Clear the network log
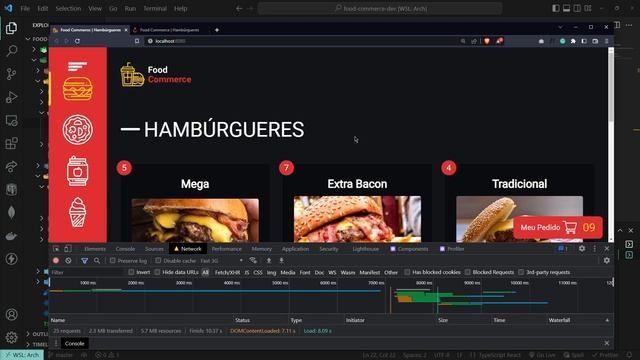The image size is (640, 360). [68, 260]
